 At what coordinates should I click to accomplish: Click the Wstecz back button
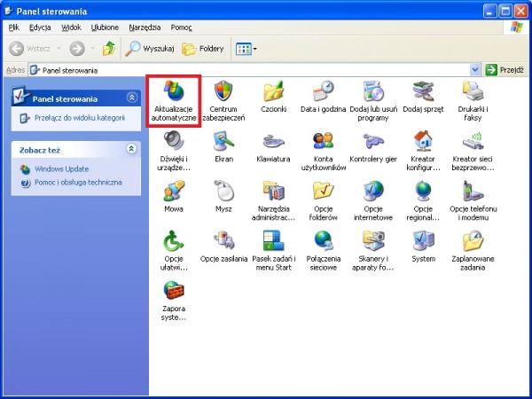coord(29,49)
